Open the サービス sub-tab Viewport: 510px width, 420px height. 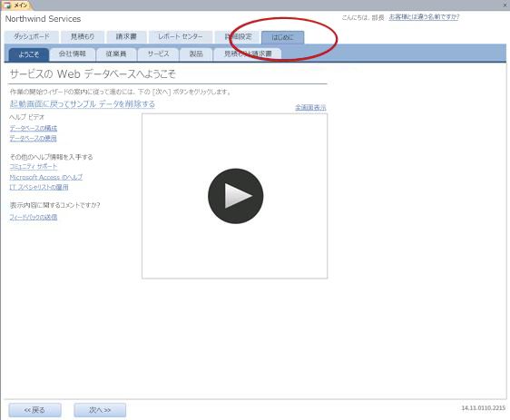click(x=159, y=54)
